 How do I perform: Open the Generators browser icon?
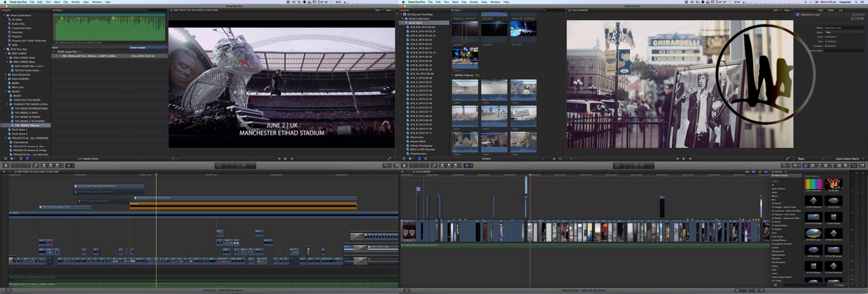click(839, 165)
